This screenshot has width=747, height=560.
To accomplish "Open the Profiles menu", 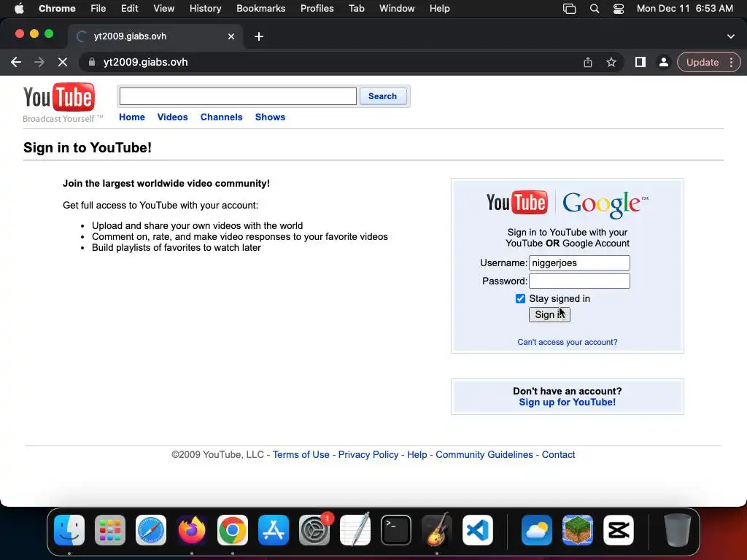I will pos(317,9).
